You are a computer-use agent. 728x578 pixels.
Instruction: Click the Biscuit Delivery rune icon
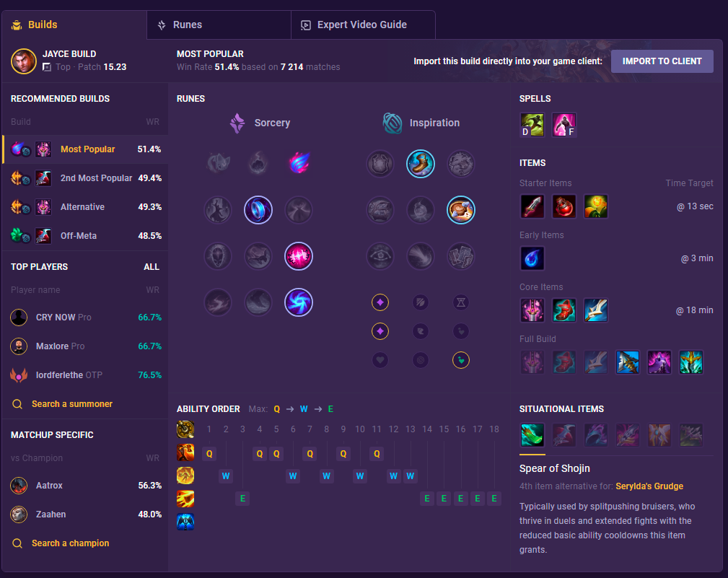point(460,210)
